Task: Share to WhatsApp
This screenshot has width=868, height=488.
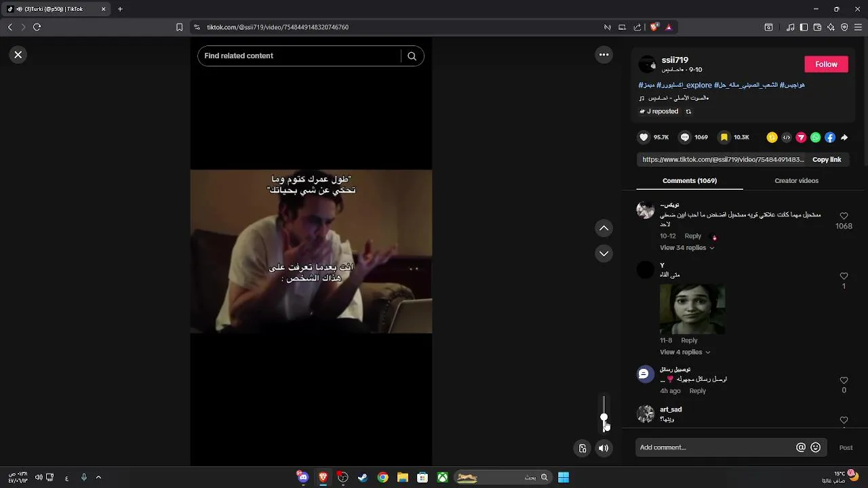Action: point(816,138)
